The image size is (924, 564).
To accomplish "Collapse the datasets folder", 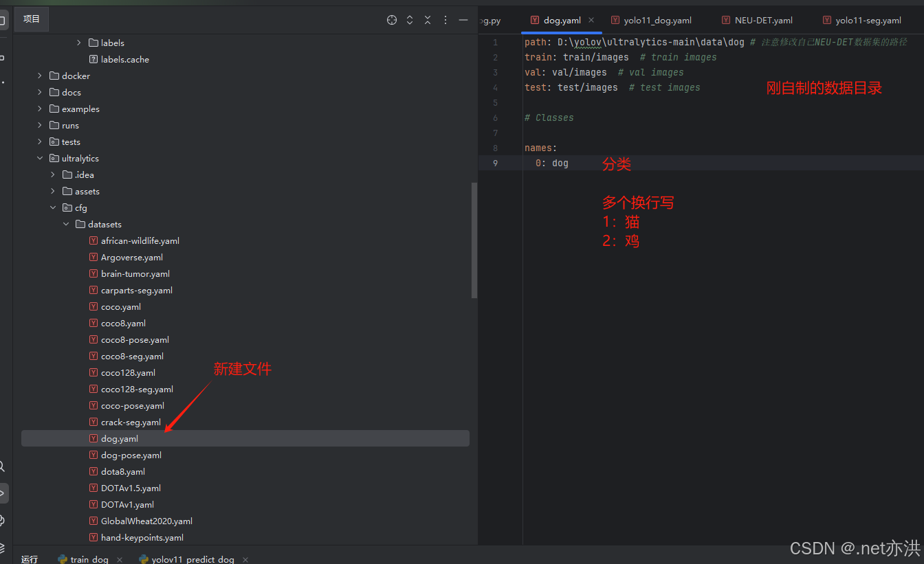I will (66, 224).
